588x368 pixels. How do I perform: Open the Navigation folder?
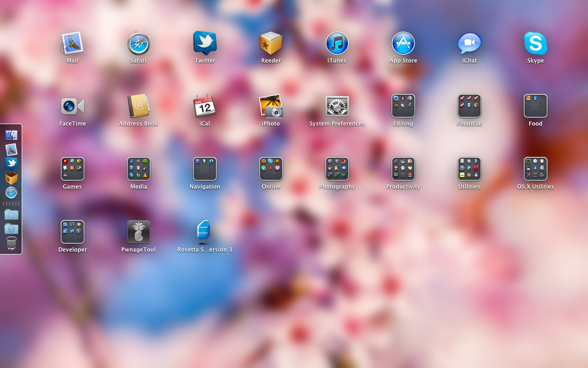point(205,169)
